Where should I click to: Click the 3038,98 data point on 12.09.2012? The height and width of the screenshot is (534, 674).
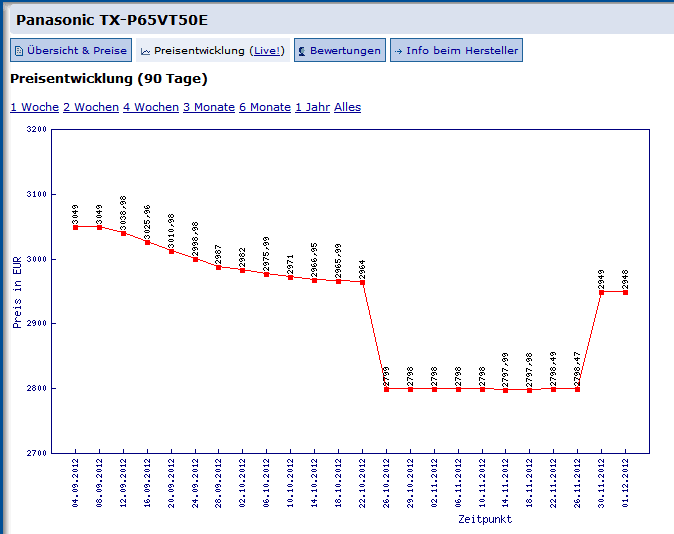123,233
